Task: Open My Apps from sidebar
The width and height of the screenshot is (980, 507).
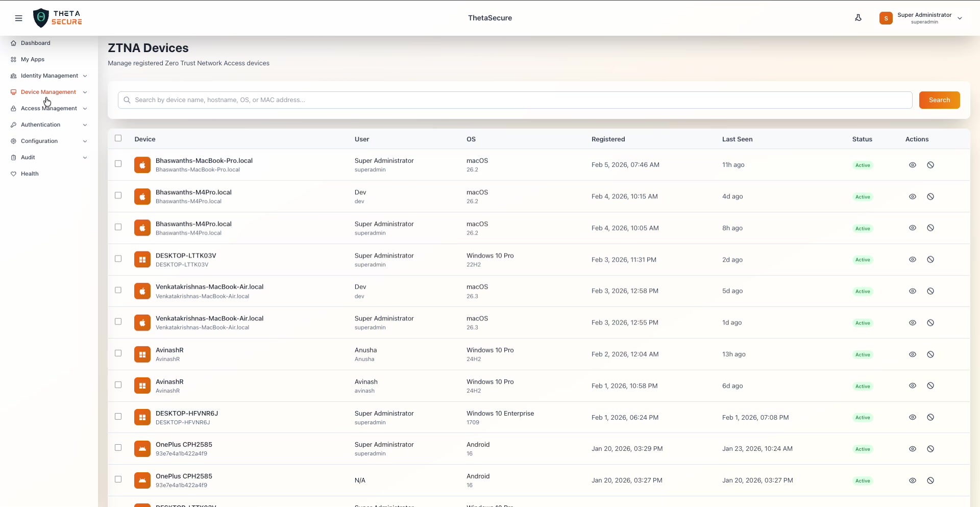Action: click(32, 60)
